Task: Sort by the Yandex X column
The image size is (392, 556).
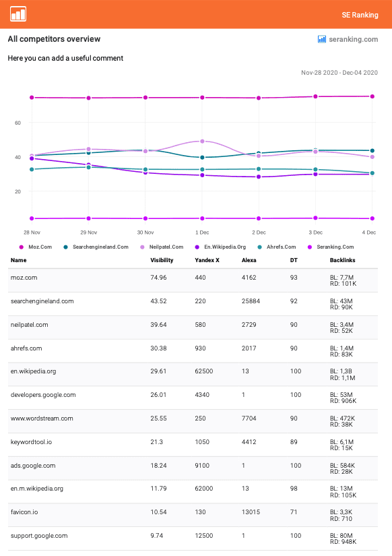Action: pyautogui.click(x=207, y=260)
